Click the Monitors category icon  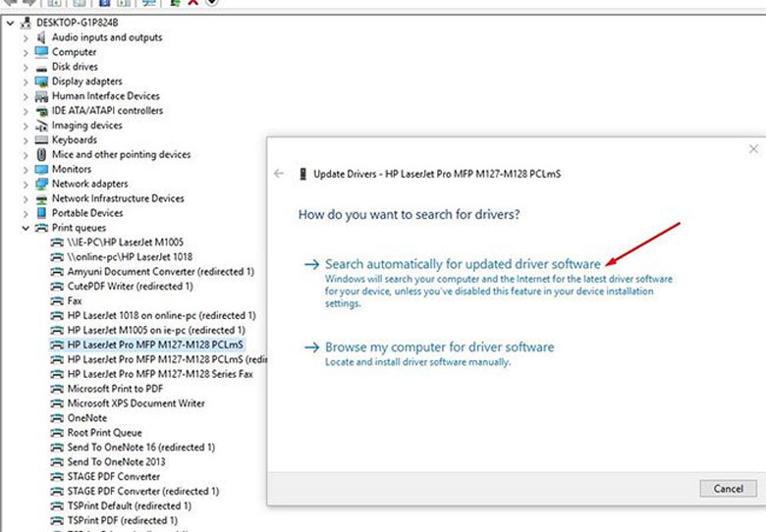[x=41, y=169]
